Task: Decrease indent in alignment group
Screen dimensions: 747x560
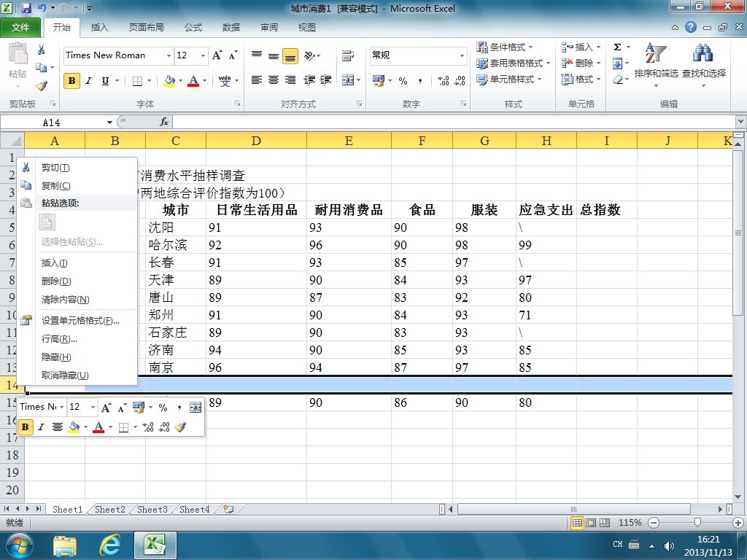Action: 309,80
